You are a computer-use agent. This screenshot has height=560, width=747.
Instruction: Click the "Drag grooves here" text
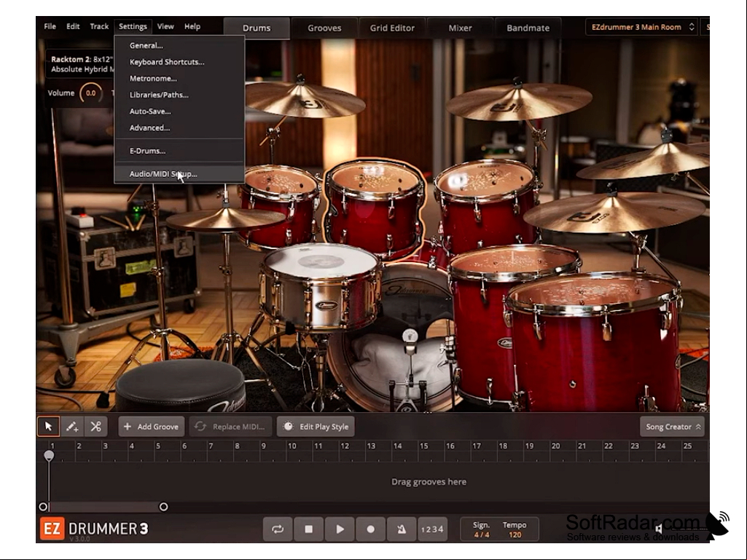point(429,482)
